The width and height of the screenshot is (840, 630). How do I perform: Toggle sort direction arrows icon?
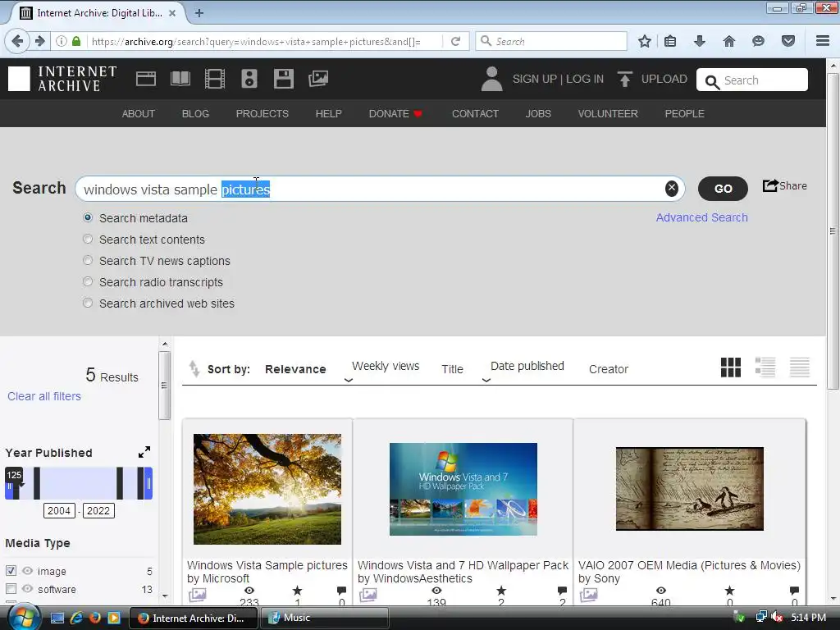click(194, 368)
